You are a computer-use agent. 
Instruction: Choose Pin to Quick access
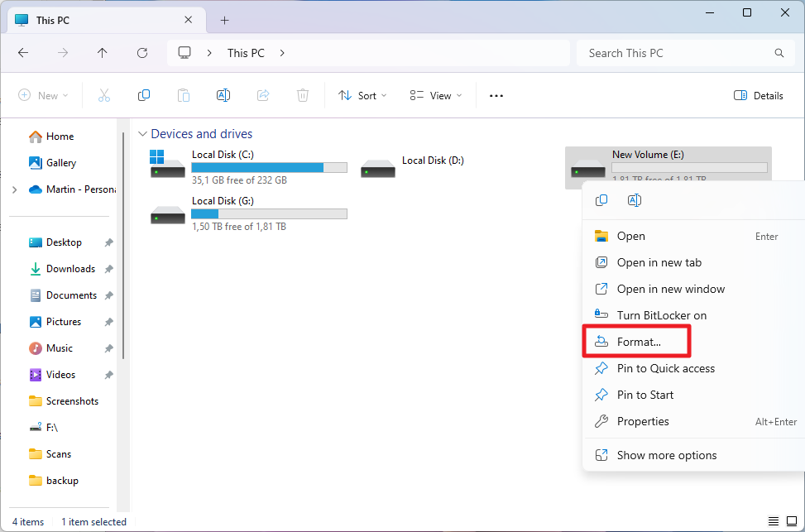pyautogui.click(x=695, y=368)
